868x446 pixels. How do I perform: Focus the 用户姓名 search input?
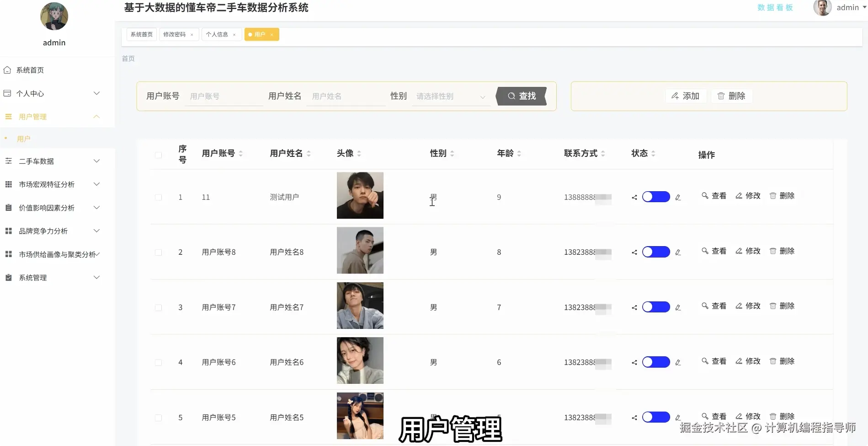pyautogui.click(x=346, y=97)
